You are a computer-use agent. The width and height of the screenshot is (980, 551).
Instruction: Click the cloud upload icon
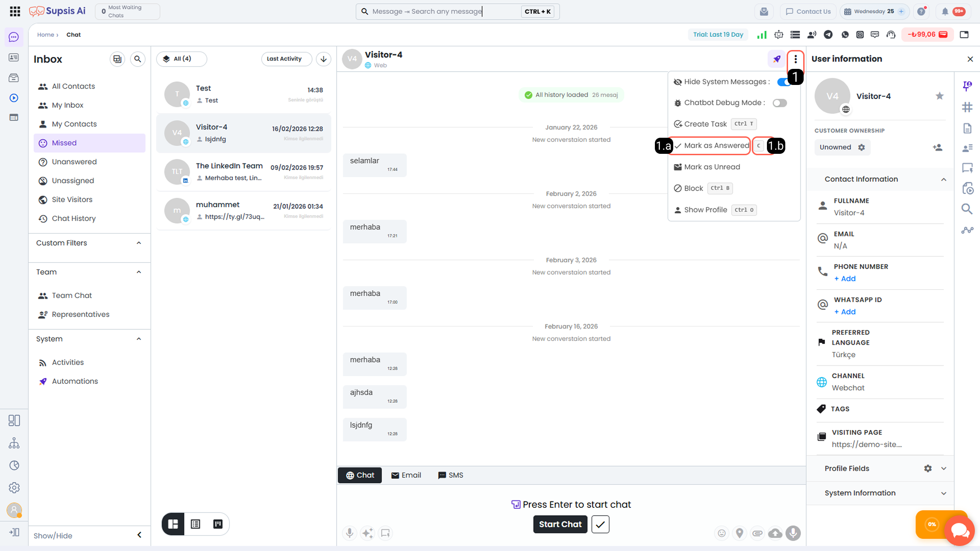[775, 533]
